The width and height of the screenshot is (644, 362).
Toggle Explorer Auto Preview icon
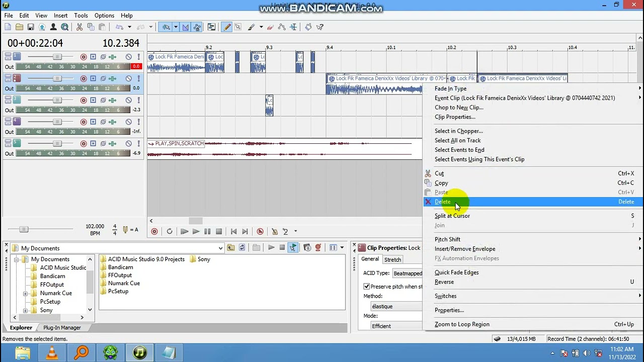pyautogui.click(x=293, y=248)
